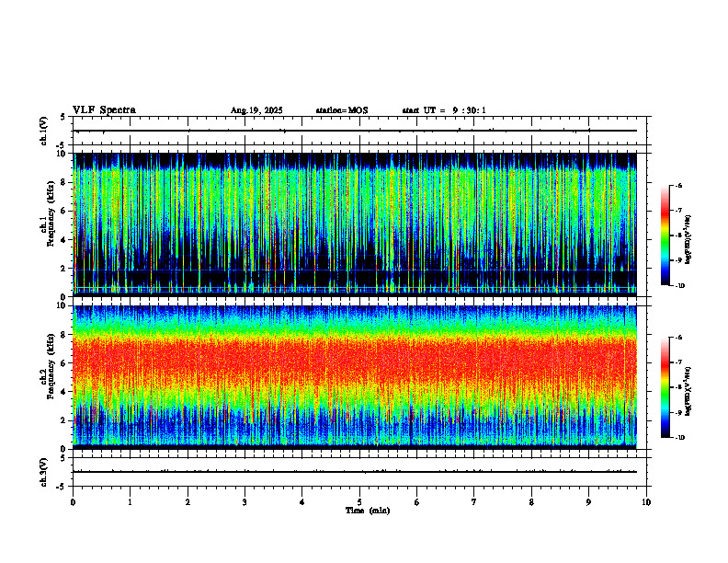Click time axis tick label "1"
Screen dimensions: 728x563
[130, 502]
